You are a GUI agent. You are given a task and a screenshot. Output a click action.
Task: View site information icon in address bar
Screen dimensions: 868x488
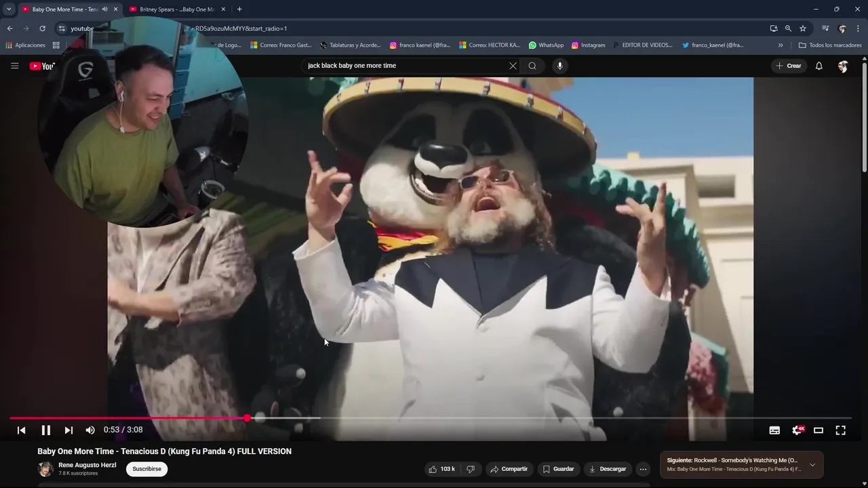(62, 28)
